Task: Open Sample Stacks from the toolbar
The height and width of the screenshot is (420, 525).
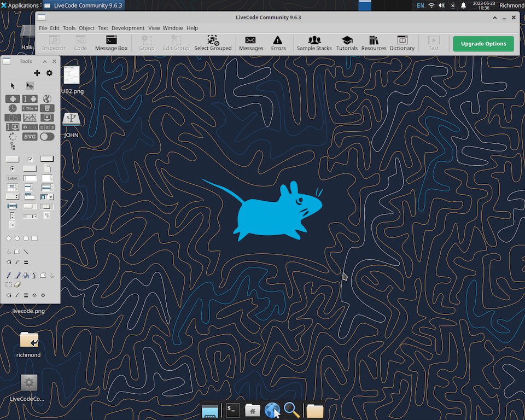Action: click(x=314, y=43)
